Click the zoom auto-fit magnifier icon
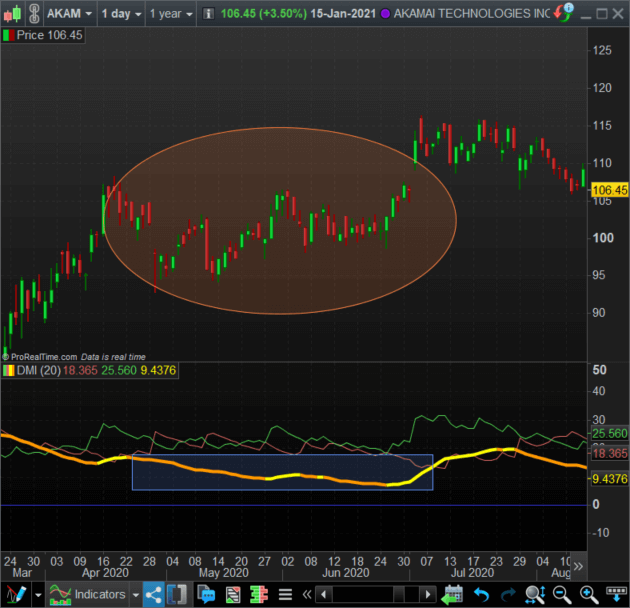 (x=535, y=594)
